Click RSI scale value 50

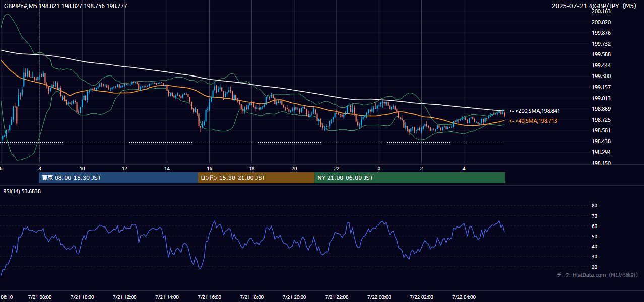point(594,236)
